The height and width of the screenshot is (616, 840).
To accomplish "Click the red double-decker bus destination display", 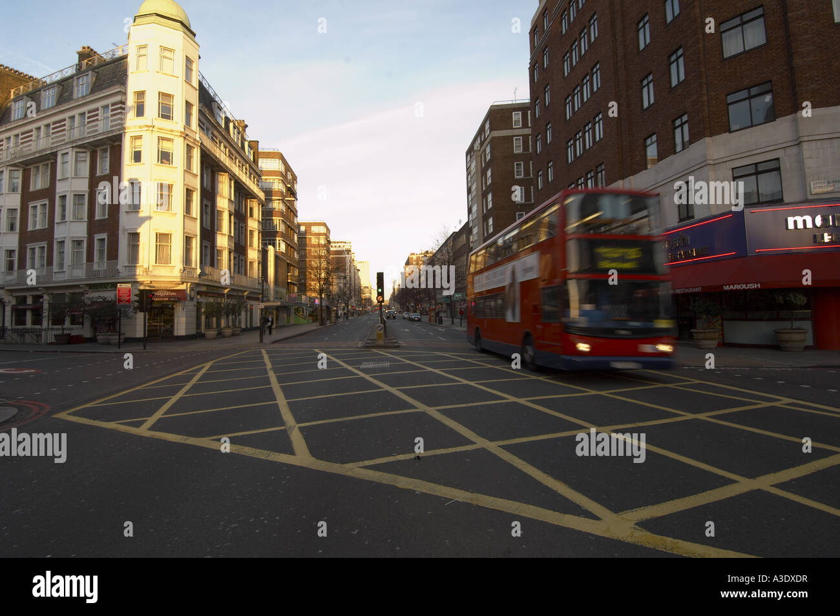I will pyautogui.click(x=618, y=258).
